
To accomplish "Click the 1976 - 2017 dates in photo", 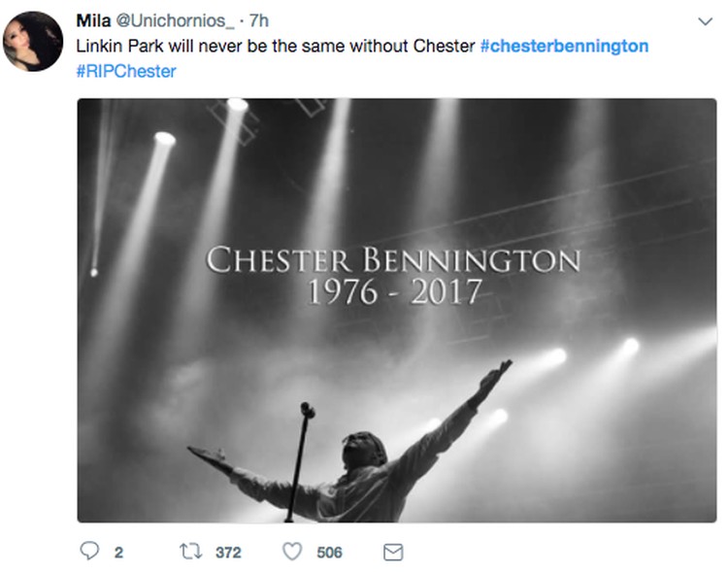I will click(394, 291).
